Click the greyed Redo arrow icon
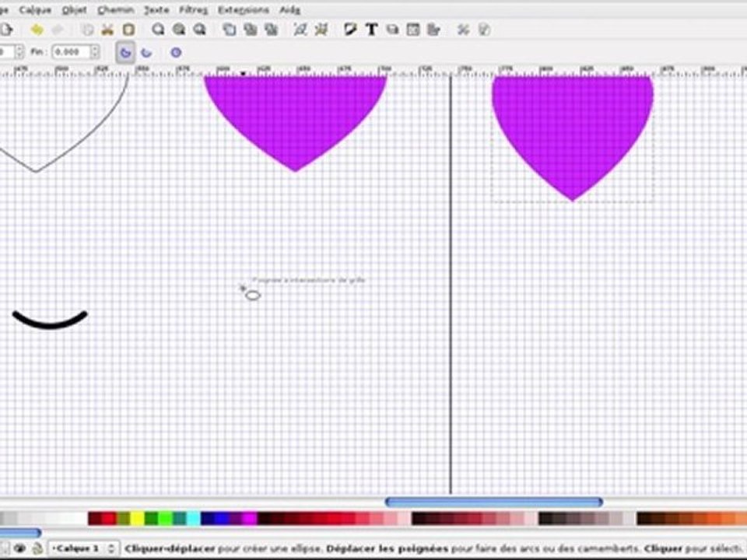 click(x=58, y=30)
